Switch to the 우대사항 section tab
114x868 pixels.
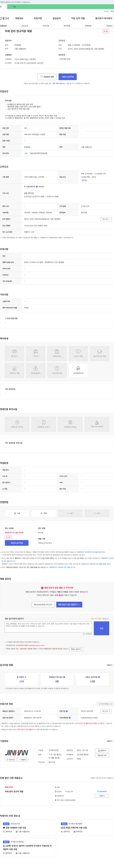46,26
